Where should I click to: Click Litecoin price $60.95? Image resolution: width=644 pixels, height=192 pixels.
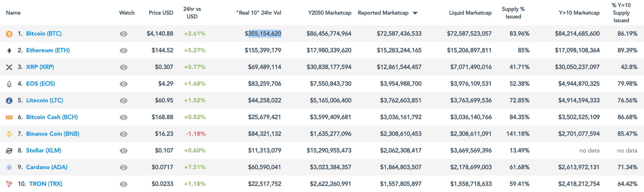164,100
